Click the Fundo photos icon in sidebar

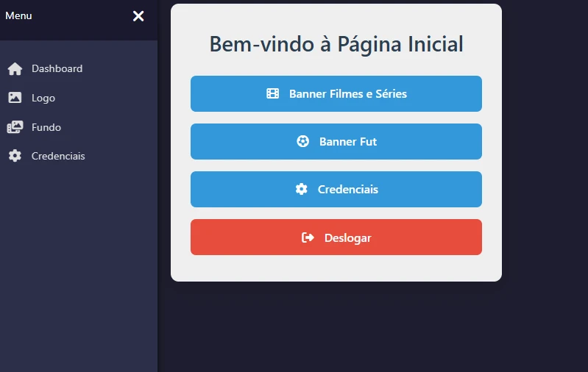coord(15,127)
